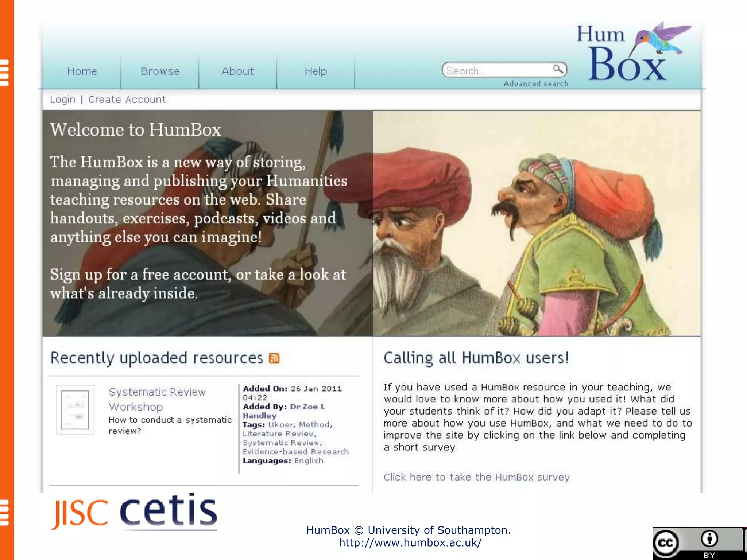747x560 pixels.
Task: Select the Ukoer tag
Action: click(280, 424)
